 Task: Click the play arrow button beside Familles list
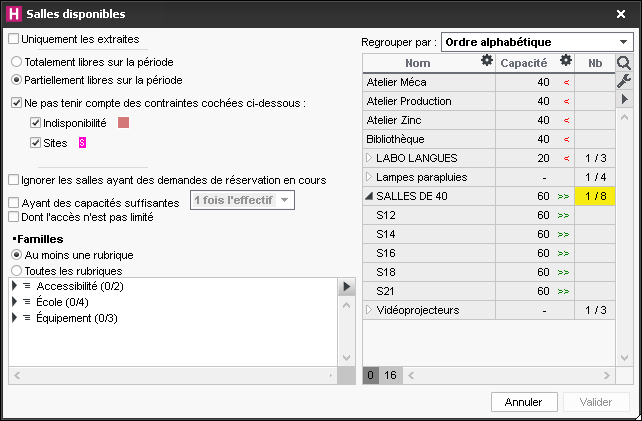[346, 287]
